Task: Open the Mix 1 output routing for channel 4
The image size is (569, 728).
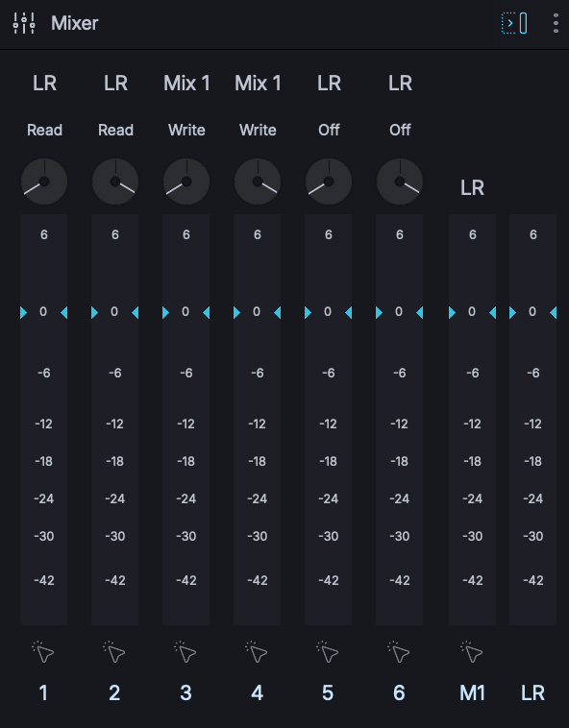Action: click(258, 84)
